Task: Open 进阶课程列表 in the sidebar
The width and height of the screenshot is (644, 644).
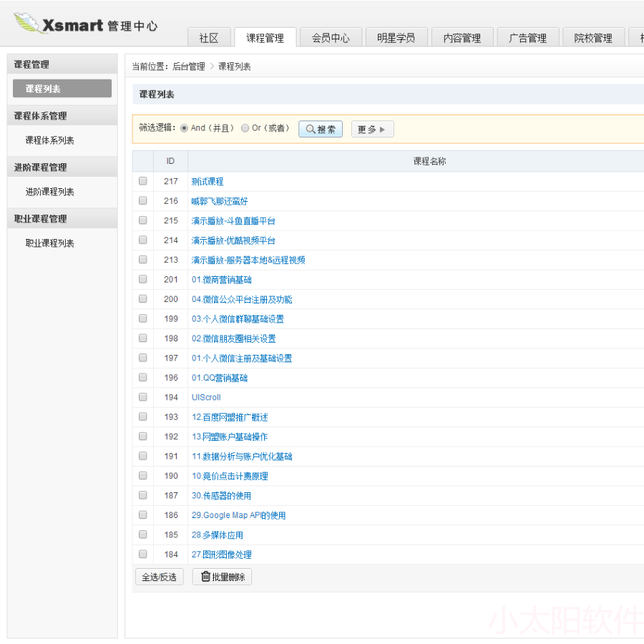Action: [x=52, y=192]
